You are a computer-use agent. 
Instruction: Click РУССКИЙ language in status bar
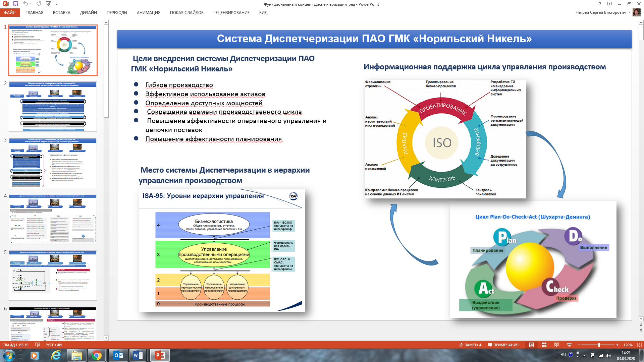pos(54,345)
